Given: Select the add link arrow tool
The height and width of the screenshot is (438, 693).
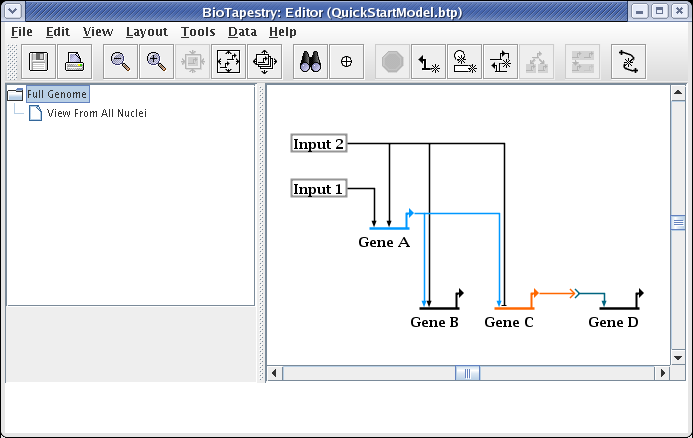Looking at the screenshot, I should (x=428, y=62).
